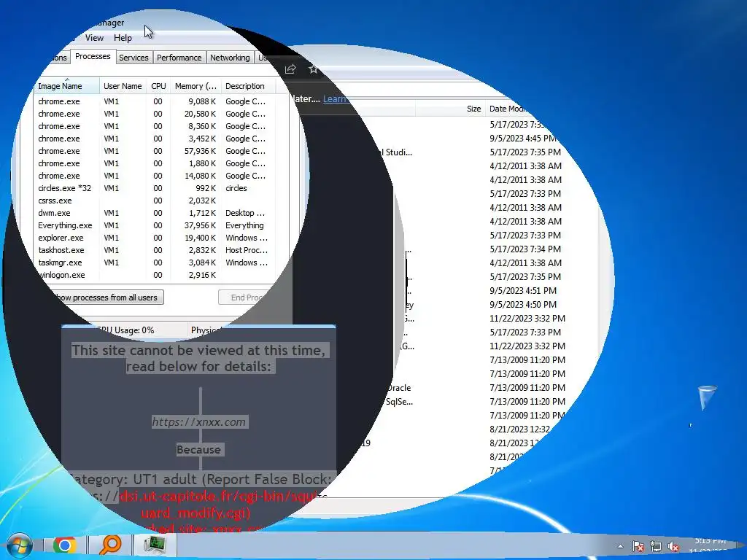Switch to the Networking tab
The image size is (747, 560).
[230, 58]
